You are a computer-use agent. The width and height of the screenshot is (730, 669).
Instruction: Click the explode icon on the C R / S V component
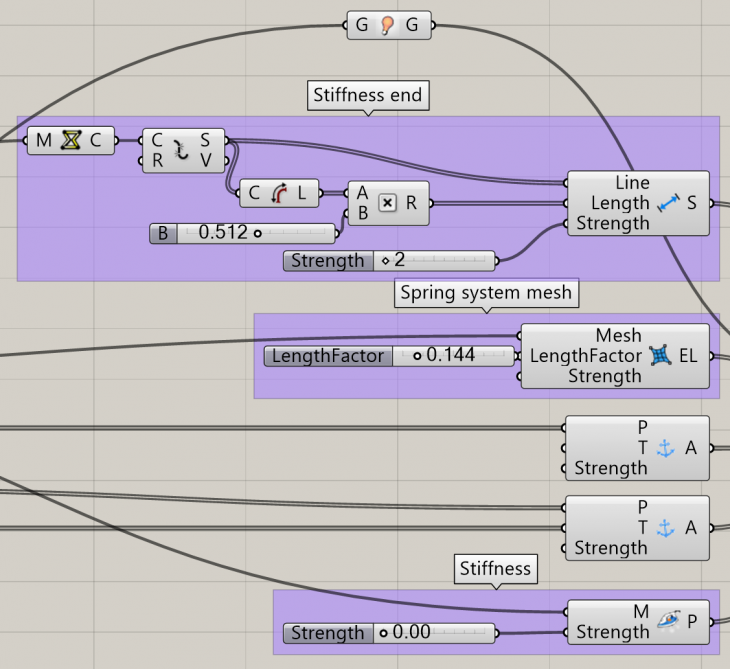(x=182, y=150)
